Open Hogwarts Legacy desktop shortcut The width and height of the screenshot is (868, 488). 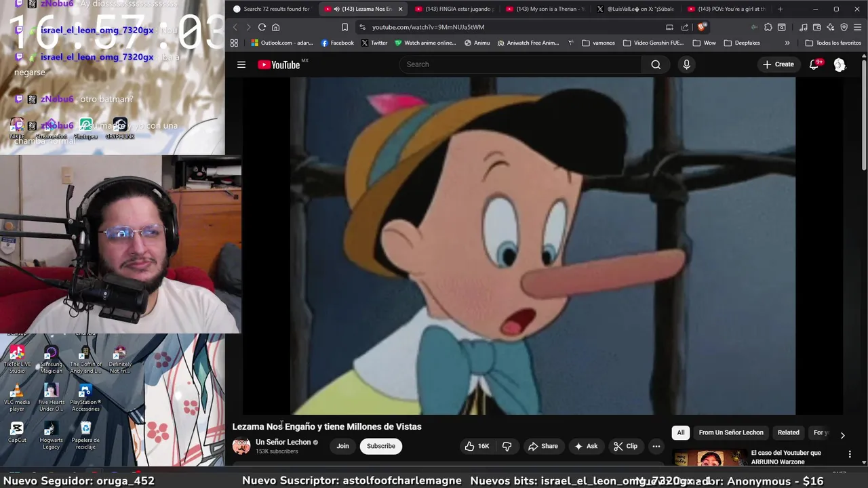(51, 435)
